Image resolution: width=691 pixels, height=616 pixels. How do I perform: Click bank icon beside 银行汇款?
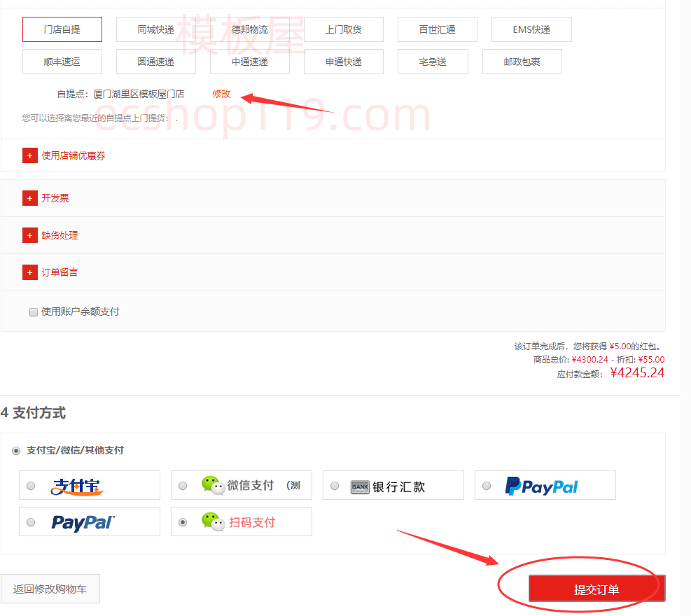coord(360,487)
